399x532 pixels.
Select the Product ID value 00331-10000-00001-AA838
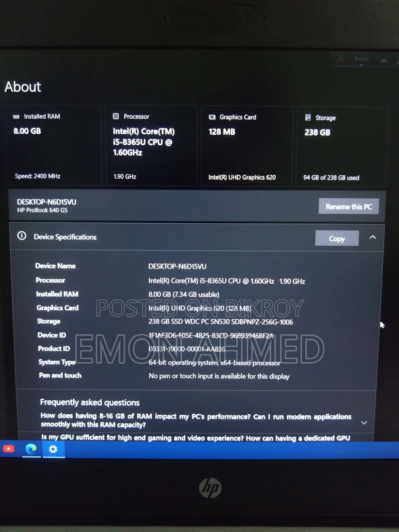[187, 349]
